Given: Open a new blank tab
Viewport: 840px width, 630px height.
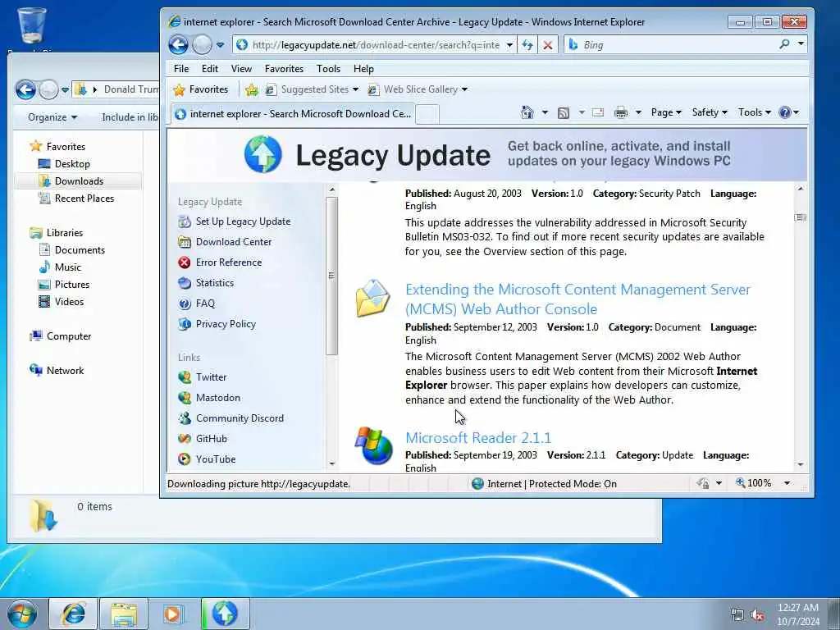Looking at the screenshot, I should 427,114.
